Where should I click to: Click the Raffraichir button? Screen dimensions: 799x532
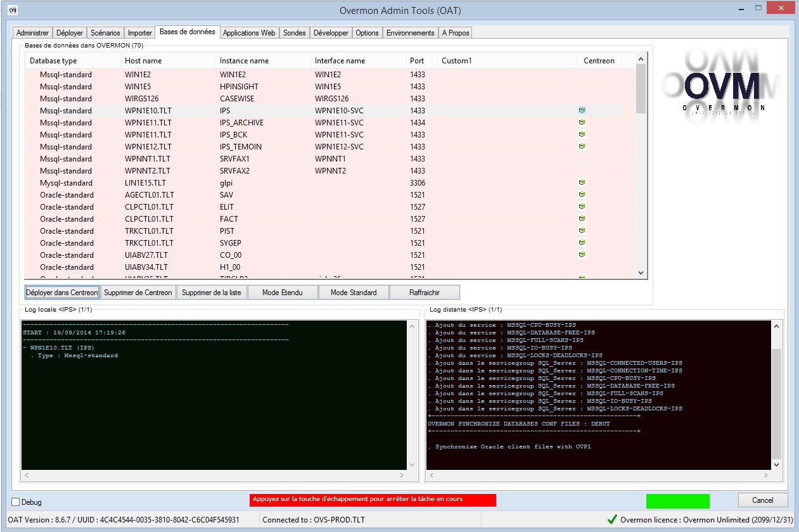coord(425,293)
